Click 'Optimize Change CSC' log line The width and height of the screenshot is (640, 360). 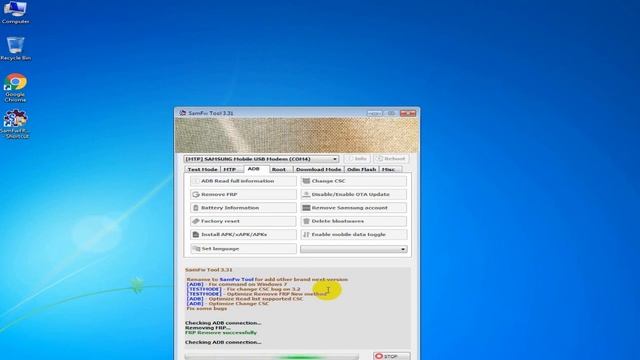tap(239, 304)
